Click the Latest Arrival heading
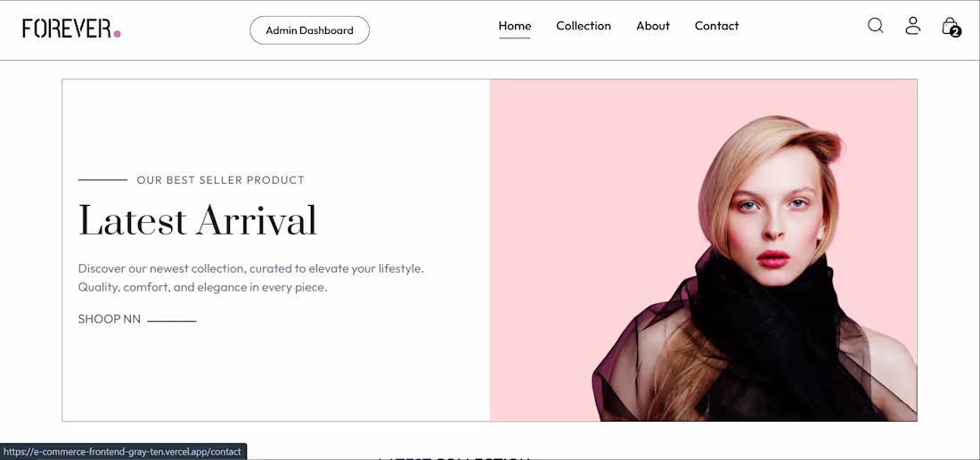The width and height of the screenshot is (980, 460). (198, 220)
